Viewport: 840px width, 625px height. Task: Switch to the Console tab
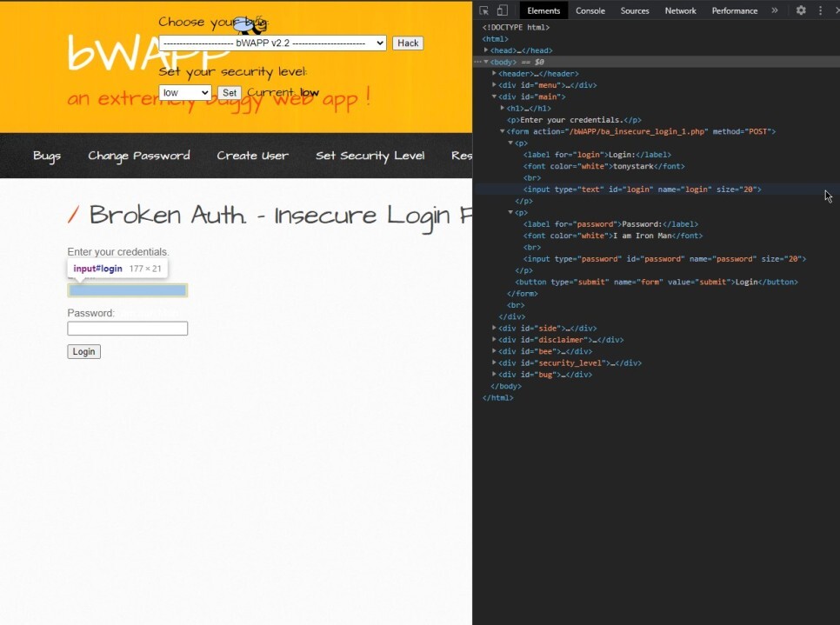(x=590, y=10)
